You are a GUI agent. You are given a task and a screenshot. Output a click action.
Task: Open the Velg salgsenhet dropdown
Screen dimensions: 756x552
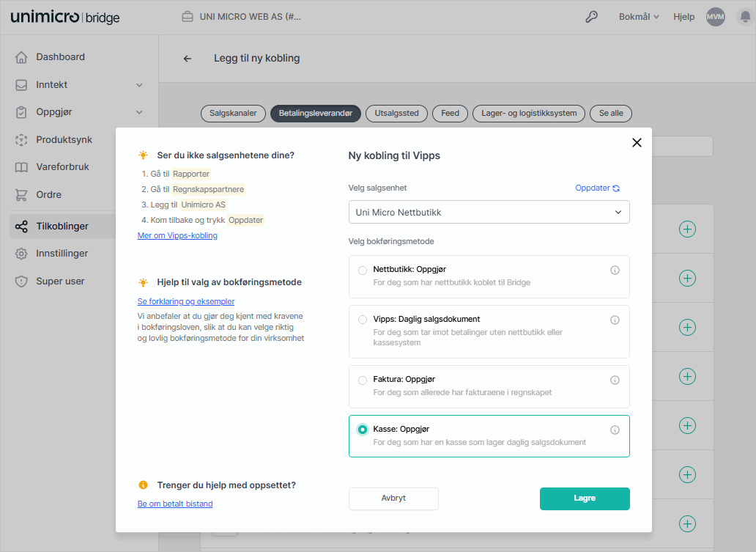click(x=489, y=213)
